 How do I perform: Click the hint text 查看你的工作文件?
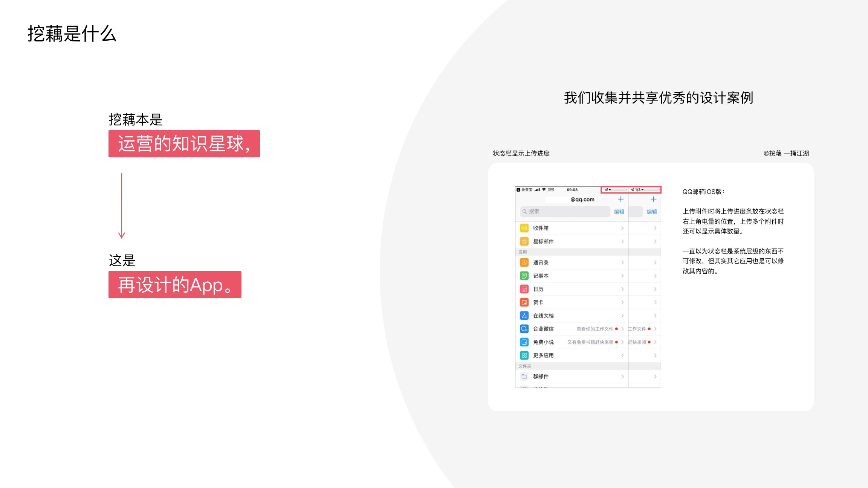tap(595, 329)
